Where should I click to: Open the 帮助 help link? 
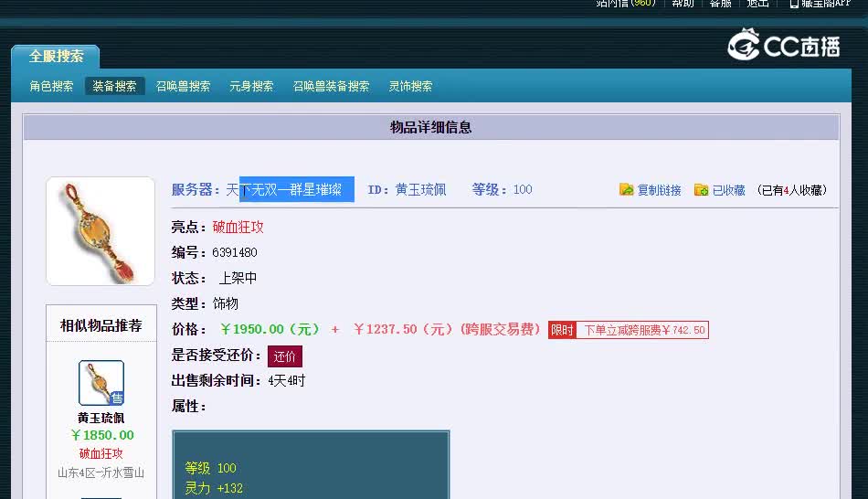click(683, 4)
